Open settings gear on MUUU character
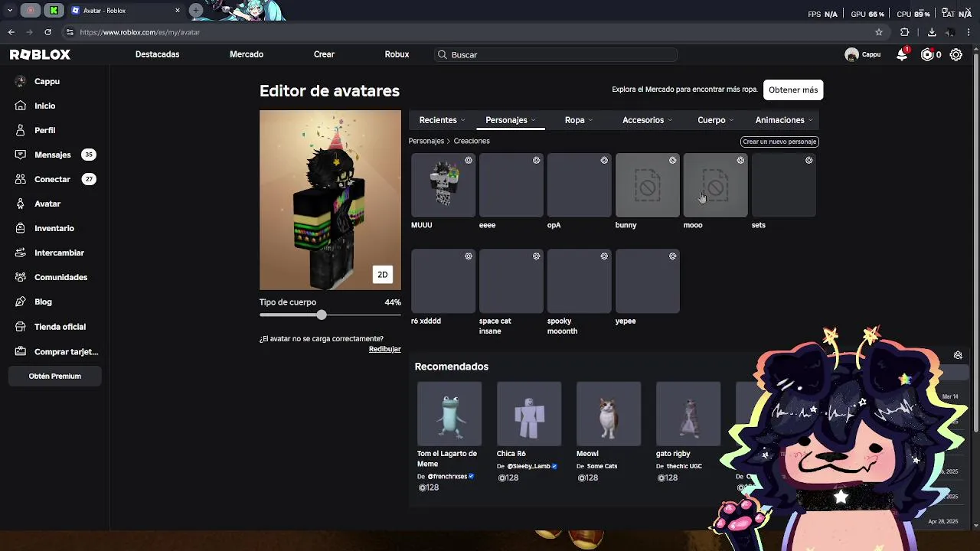Viewport: 980px width, 551px height. (469, 160)
